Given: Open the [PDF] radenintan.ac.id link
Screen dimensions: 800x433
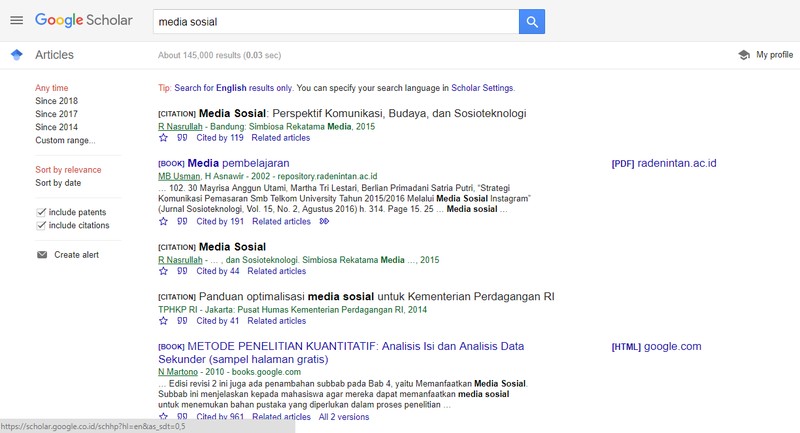Looking at the screenshot, I should 664,163.
